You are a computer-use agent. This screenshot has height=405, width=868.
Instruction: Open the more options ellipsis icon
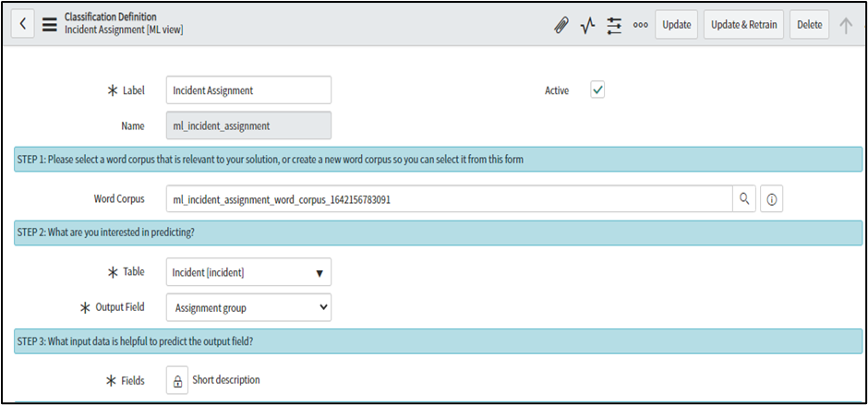(x=640, y=25)
